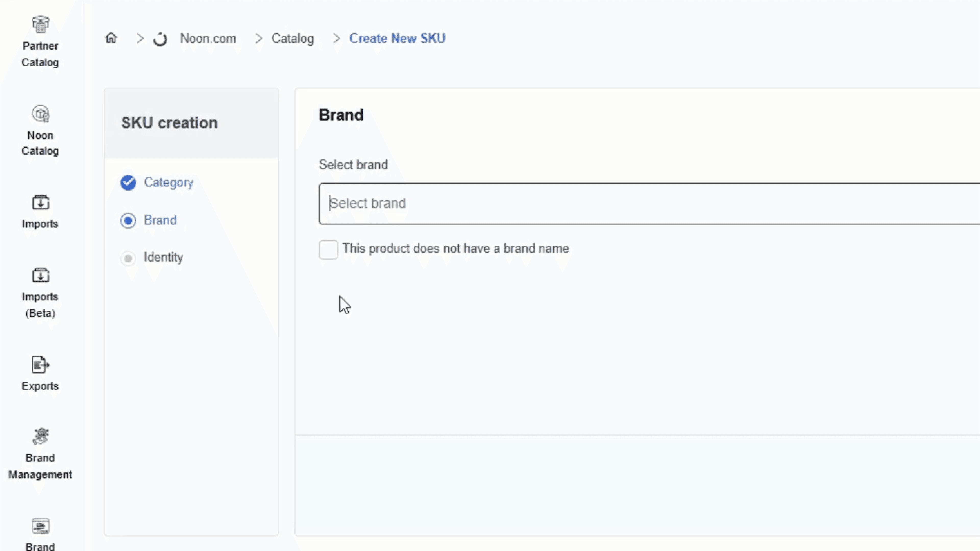Click the bottom Brand sidebar icon
980x551 pixels.
click(x=40, y=526)
